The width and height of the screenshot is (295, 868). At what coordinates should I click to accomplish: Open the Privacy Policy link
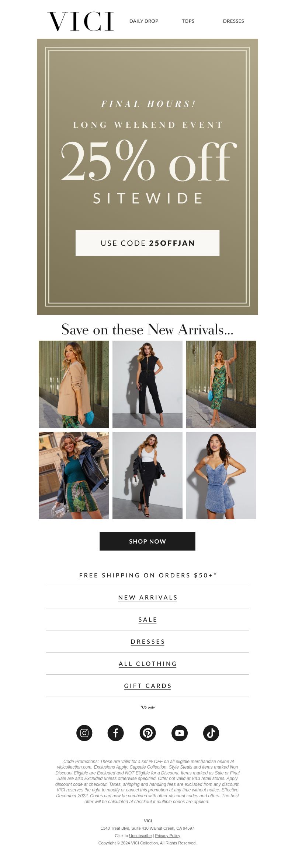(167, 836)
